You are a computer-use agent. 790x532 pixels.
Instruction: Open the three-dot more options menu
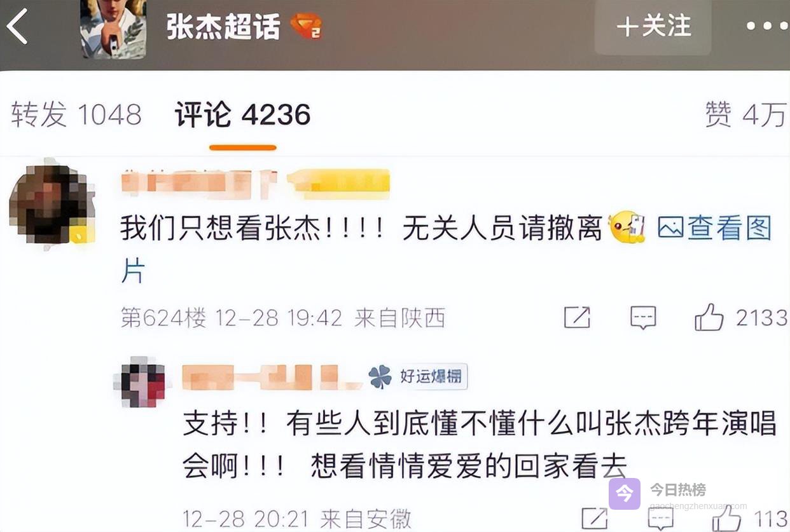(767, 26)
